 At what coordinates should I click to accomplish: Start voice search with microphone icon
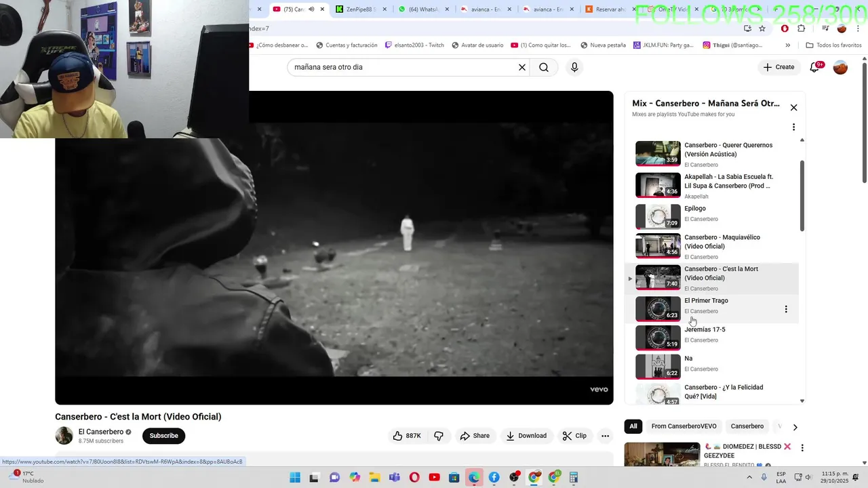tap(574, 67)
